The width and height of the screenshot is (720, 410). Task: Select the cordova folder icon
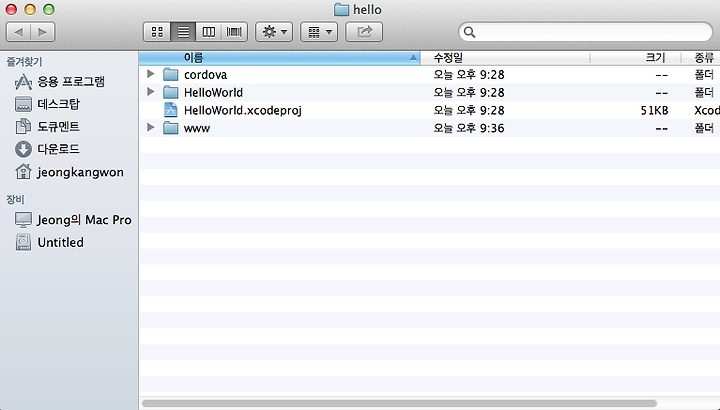(170, 74)
